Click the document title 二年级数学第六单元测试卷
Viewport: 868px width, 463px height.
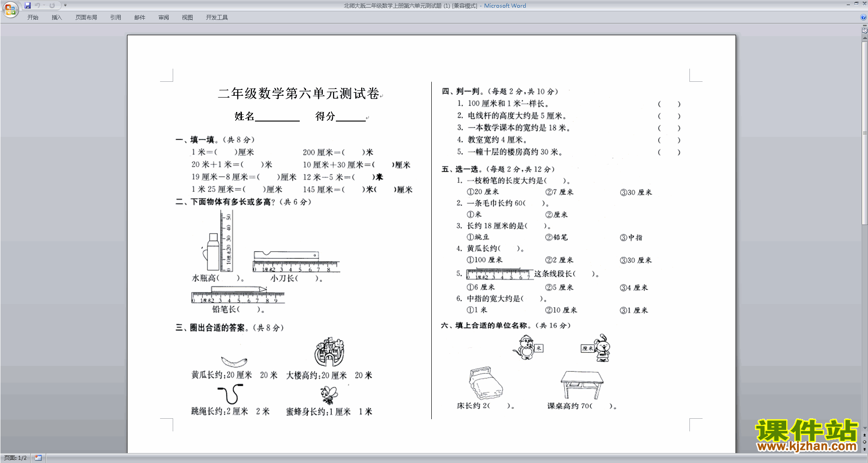tap(298, 94)
